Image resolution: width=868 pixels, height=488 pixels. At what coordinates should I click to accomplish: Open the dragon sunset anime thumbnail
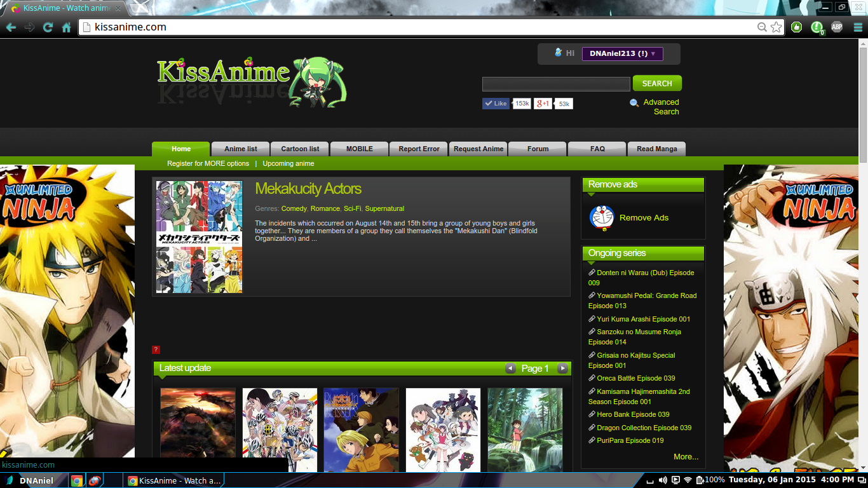(x=198, y=430)
